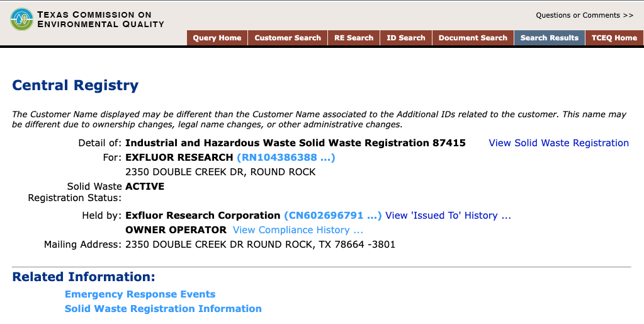The height and width of the screenshot is (324, 644).
Task: Open customer number CN602696791 link
Action: tap(332, 216)
